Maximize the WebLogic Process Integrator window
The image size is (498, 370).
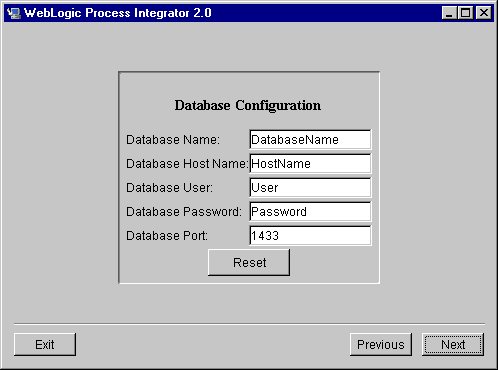point(466,13)
